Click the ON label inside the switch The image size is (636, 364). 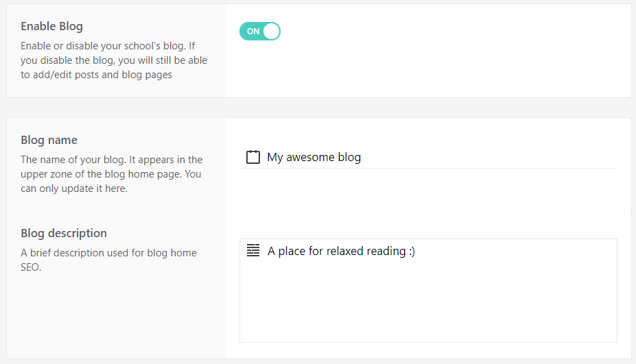pos(253,32)
